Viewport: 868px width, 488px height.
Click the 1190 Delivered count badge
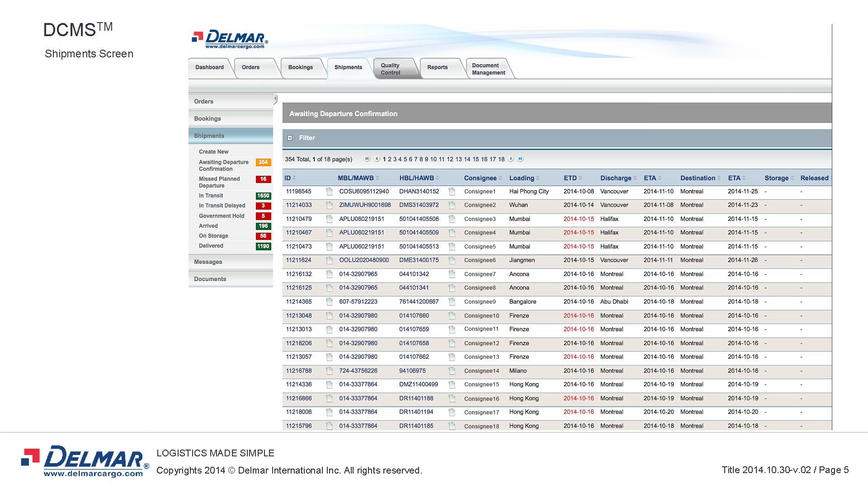[264, 246]
